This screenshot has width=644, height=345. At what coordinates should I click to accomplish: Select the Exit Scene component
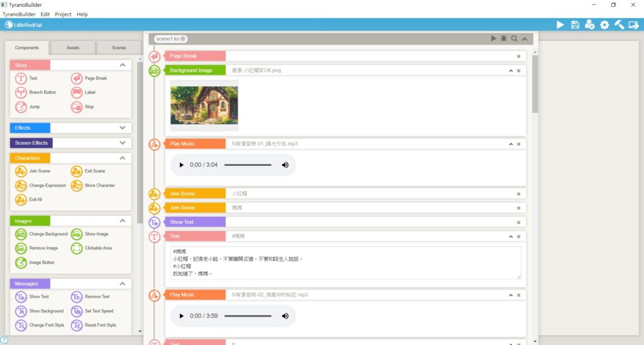coord(88,171)
